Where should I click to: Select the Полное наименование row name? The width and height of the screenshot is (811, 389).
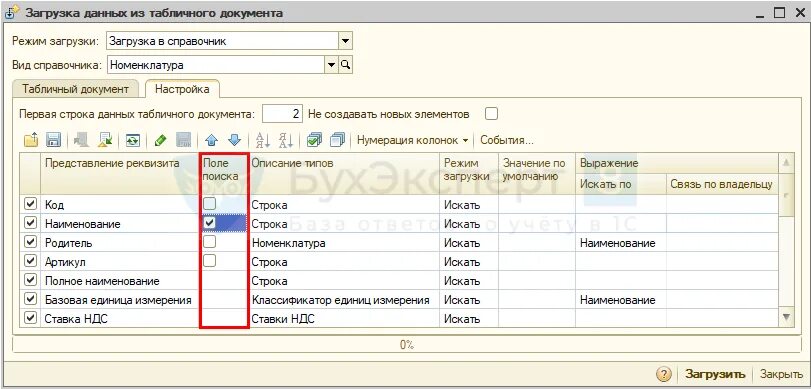(x=102, y=281)
